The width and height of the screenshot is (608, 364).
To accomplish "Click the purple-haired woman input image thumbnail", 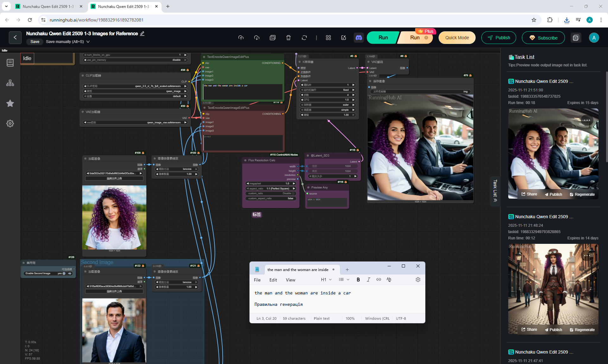I will point(114,217).
